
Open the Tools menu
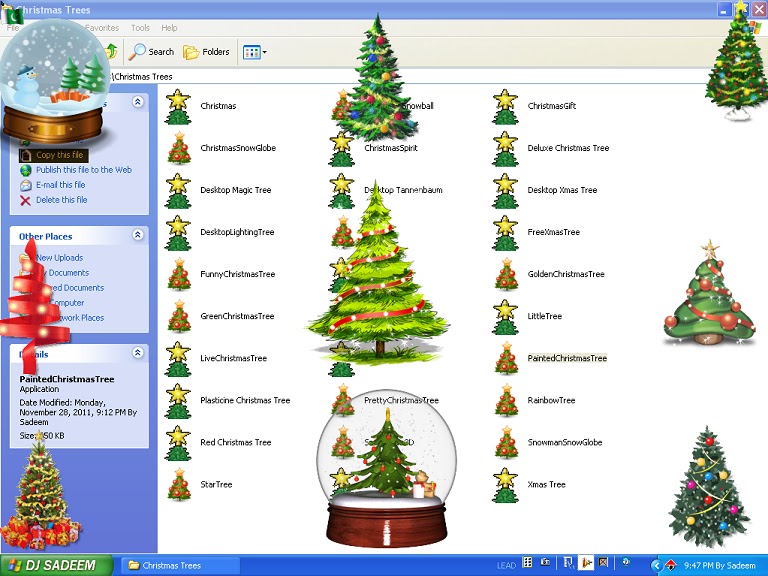pyautogui.click(x=140, y=28)
